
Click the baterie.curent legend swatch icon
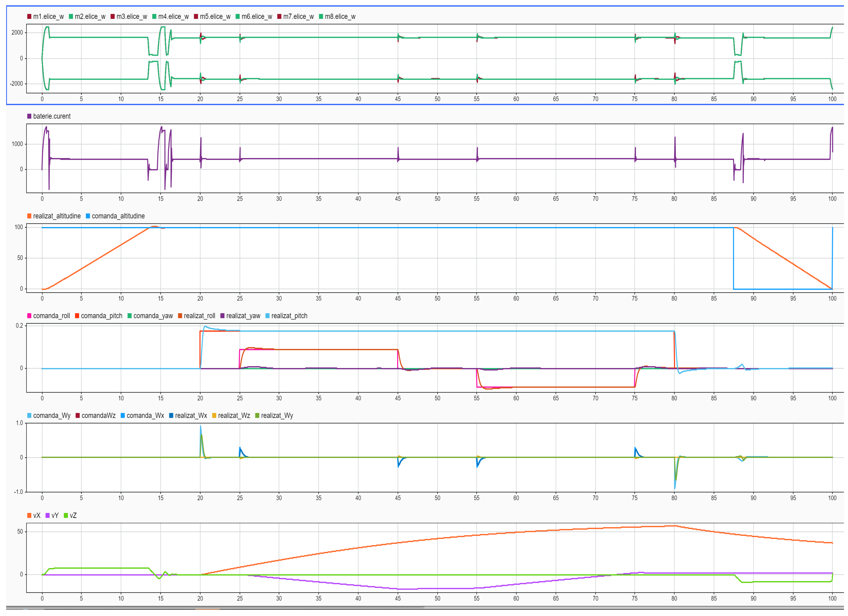29,116
